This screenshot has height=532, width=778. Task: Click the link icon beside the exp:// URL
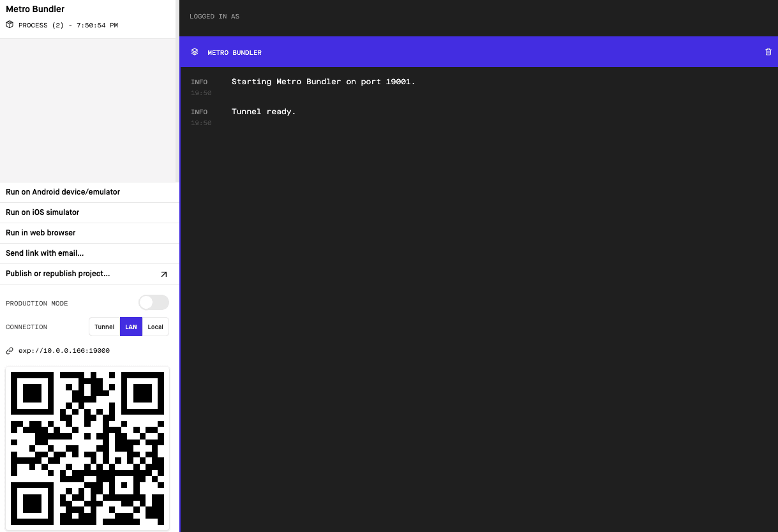(10, 351)
